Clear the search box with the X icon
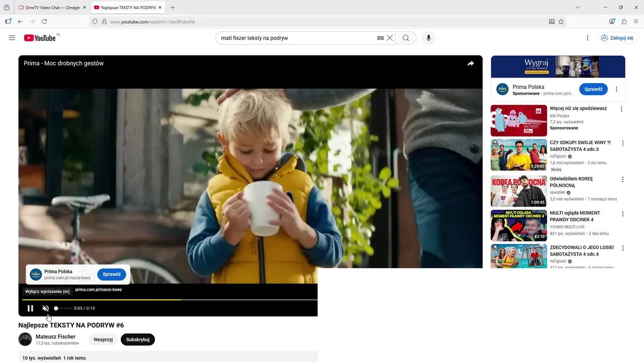The width and height of the screenshot is (644, 362). 389,38
